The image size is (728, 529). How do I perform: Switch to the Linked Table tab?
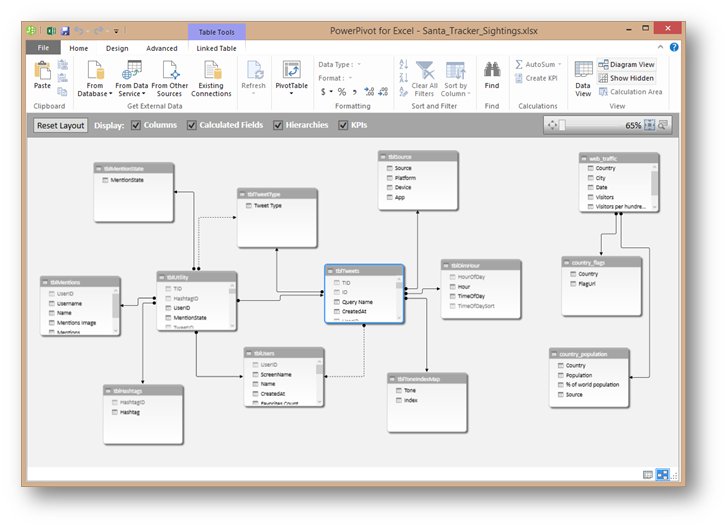(216, 48)
